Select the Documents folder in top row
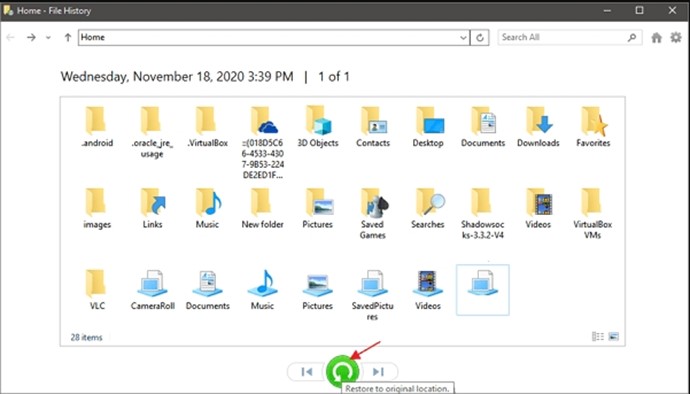690x394 pixels. [x=483, y=126]
